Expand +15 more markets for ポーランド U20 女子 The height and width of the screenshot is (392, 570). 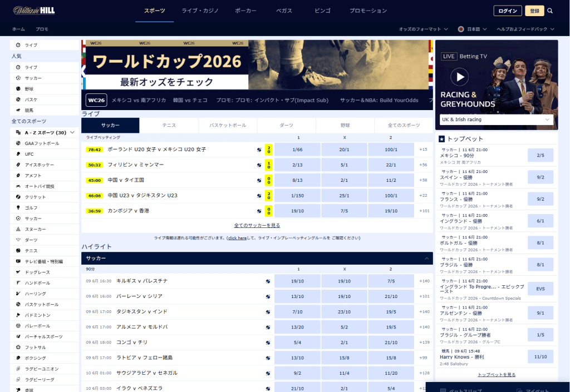point(423,150)
